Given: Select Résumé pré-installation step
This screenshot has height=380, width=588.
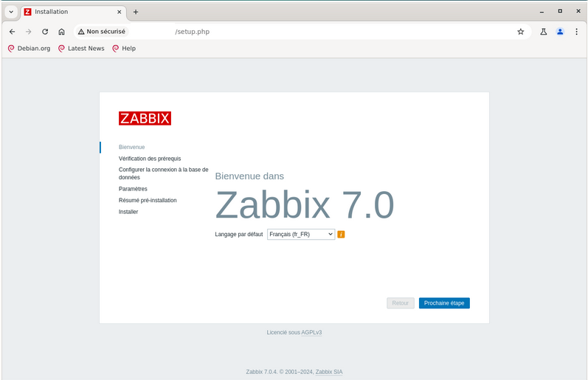Looking at the screenshot, I should coord(148,200).
